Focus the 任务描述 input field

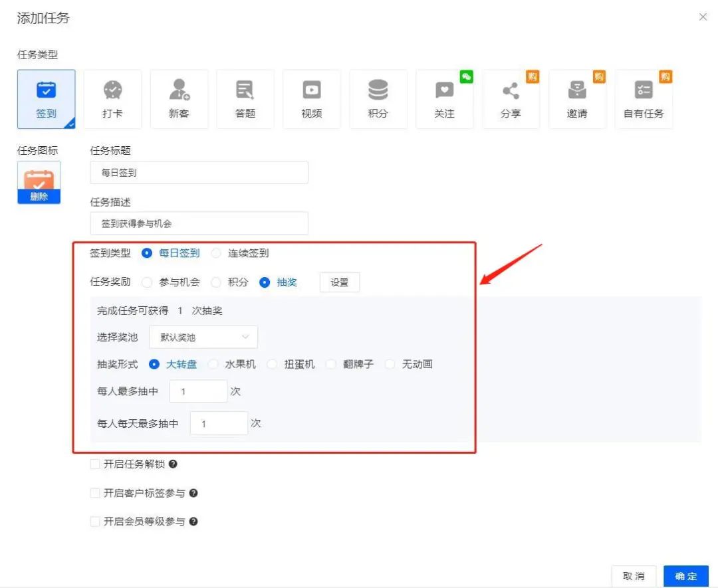199,223
